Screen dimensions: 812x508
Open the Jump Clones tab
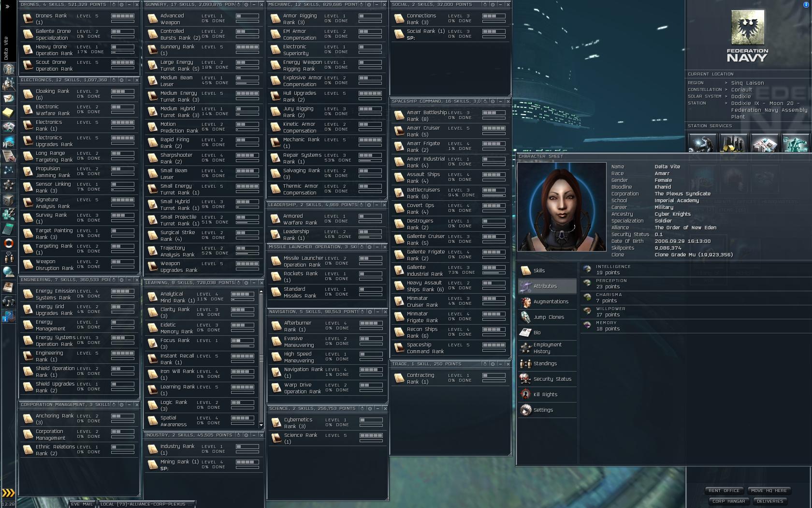point(548,317)
